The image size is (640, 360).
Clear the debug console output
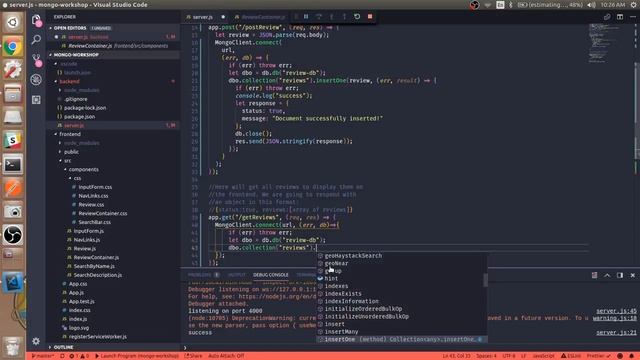click(594, 275)
